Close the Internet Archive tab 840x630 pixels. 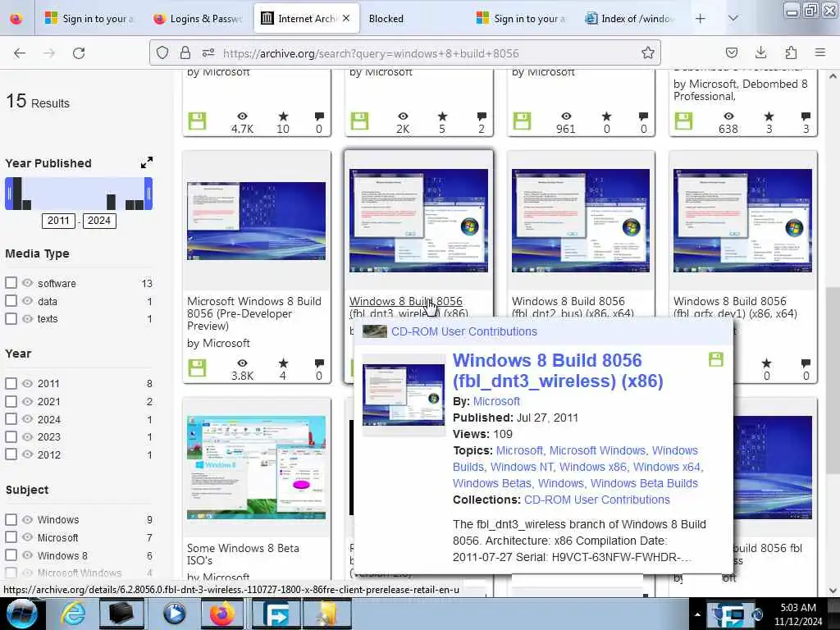pos(346,18)
